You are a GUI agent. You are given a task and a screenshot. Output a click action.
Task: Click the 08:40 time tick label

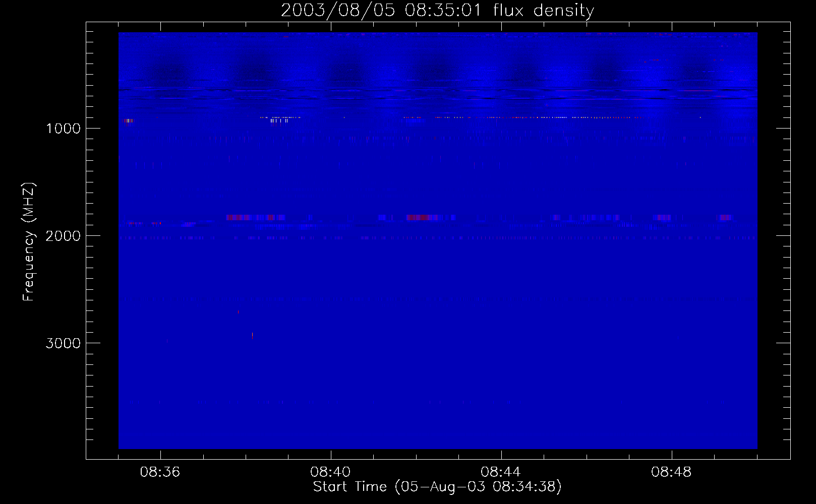[x=330, y=472]
